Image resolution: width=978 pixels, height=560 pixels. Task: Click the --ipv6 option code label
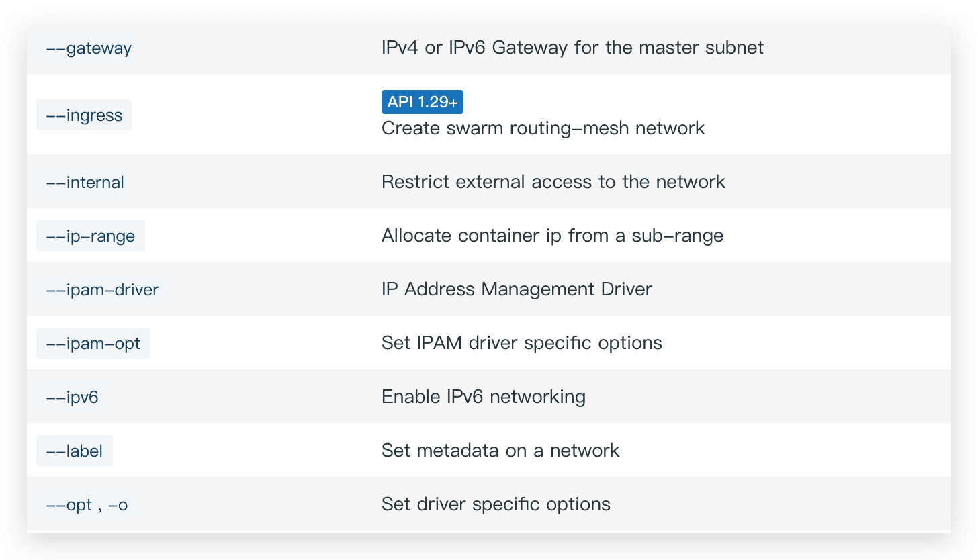click(72, 398)
